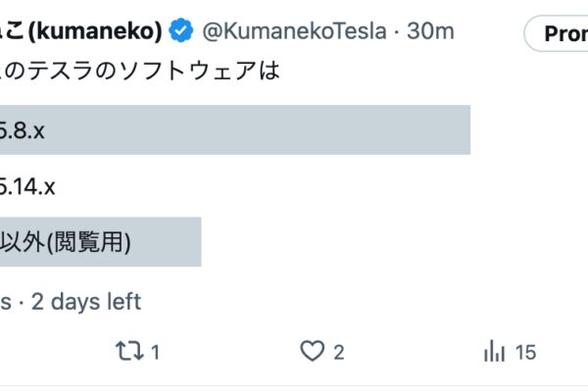Open the tweet via 30m timestamp
Screen dimensions: 588x392
coord(430,30)
